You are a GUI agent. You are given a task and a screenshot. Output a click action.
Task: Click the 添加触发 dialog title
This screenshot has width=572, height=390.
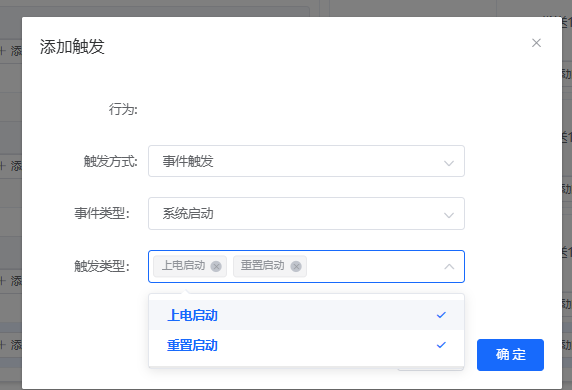point(72,47)
